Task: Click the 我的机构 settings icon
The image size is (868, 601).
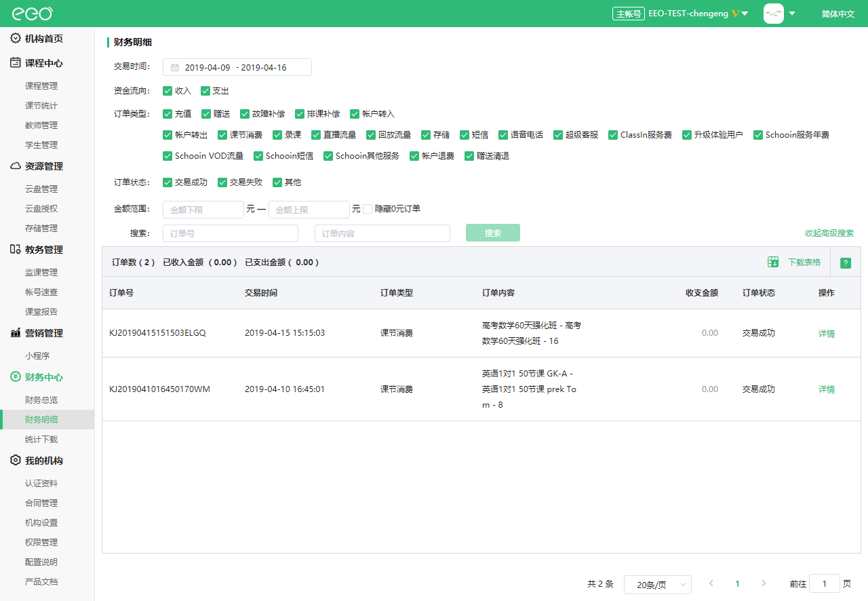Action: pyautogui.click(x=16, y=461)
